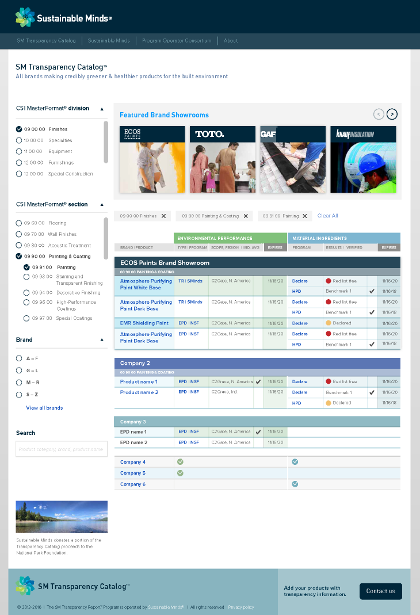Viewport: 420px width, 615px height.
Task: Collapse the CSI MasterFormat section panel
Action: [102, 205]
